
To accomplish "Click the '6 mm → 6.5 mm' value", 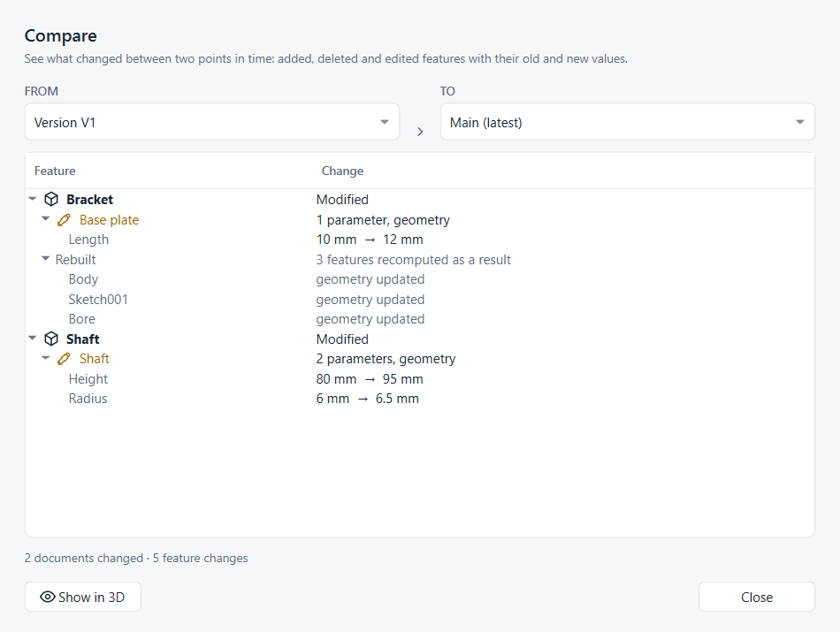I will pos(368,399).
